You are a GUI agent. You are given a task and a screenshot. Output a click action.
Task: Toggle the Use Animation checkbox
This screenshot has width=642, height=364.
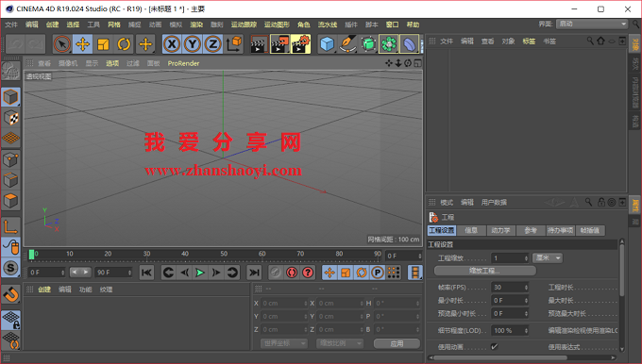(494, 347)
